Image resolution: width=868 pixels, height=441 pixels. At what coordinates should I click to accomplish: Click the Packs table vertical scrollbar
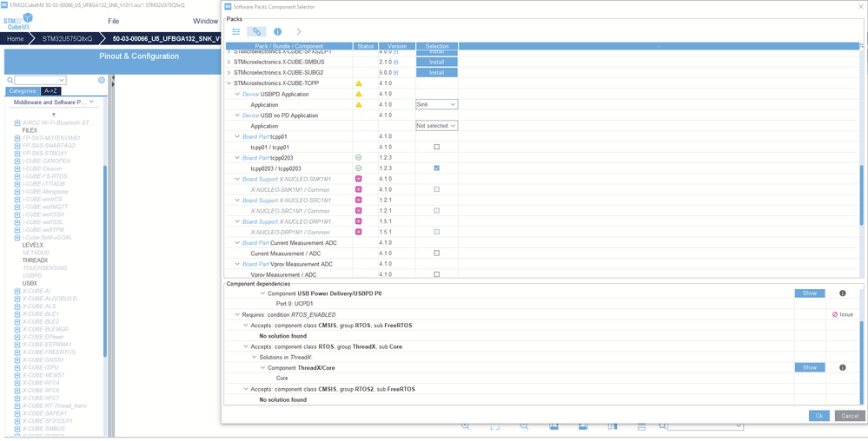[x=861, y=194]
